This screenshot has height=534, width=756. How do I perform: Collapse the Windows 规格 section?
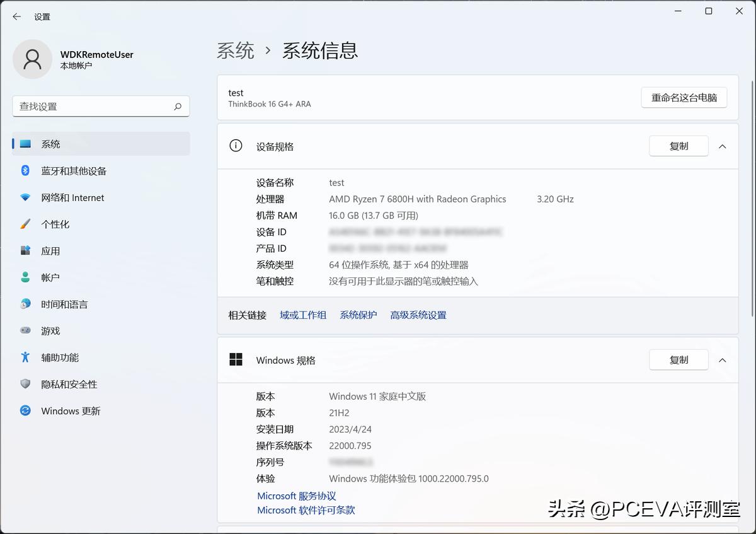722,360
